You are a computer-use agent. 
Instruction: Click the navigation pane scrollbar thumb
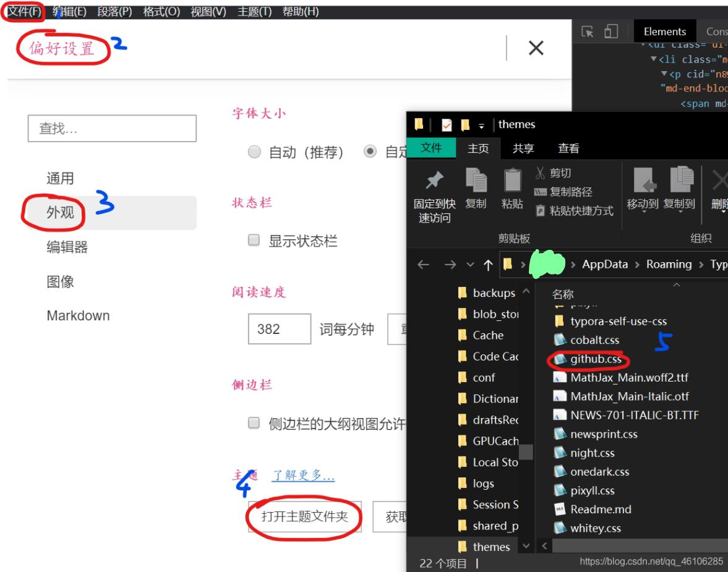point(526,452)
